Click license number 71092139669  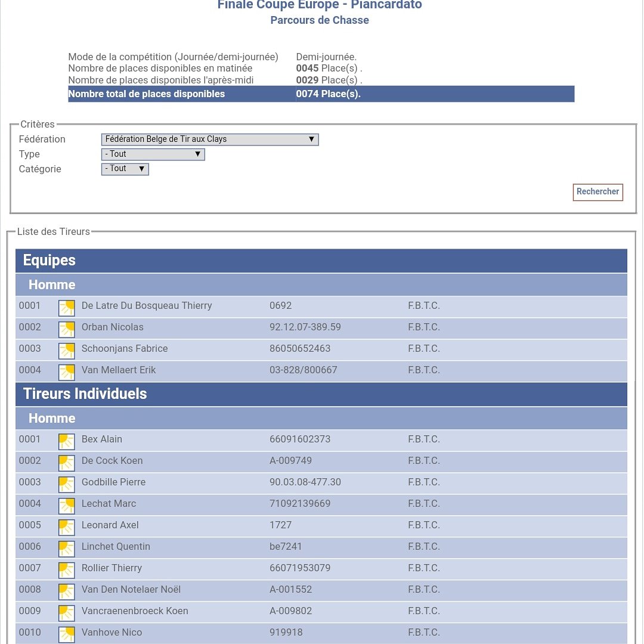pos(300,503)
